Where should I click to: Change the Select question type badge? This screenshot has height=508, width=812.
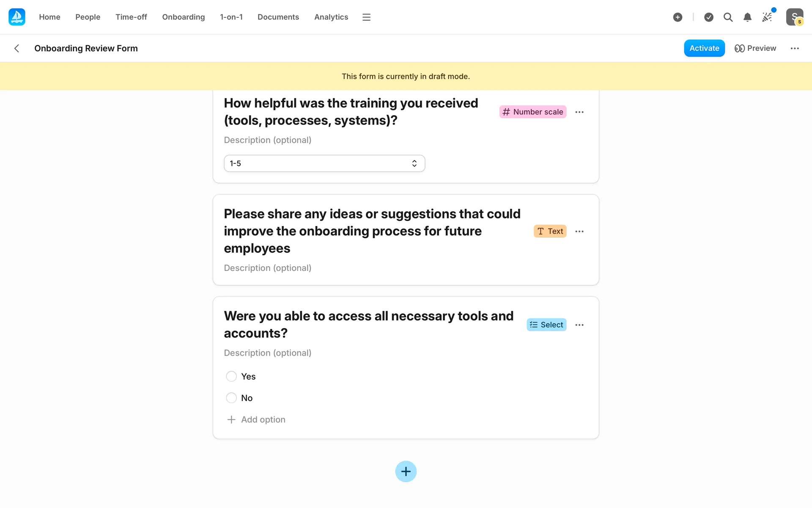pyautogui.click(x=546, y=325)
